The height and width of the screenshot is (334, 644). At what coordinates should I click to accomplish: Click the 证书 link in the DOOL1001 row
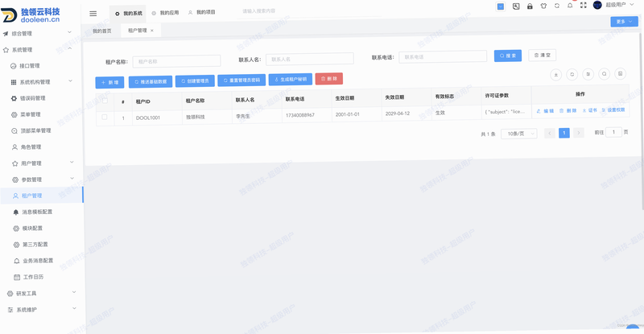[590, 110]
